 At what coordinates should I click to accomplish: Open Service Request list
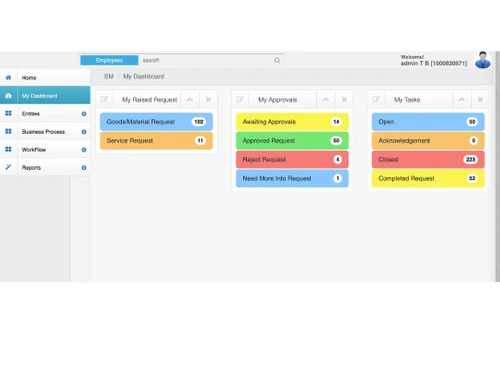156,141
